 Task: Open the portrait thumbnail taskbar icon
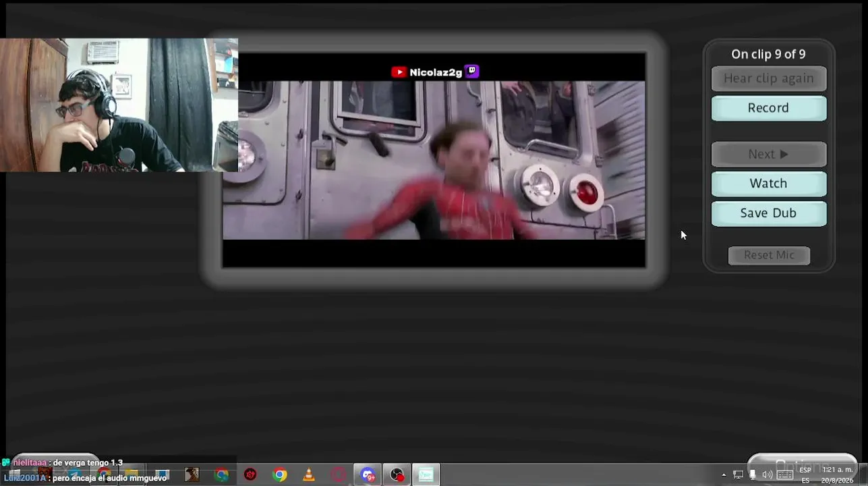click(x=192, y=475)
